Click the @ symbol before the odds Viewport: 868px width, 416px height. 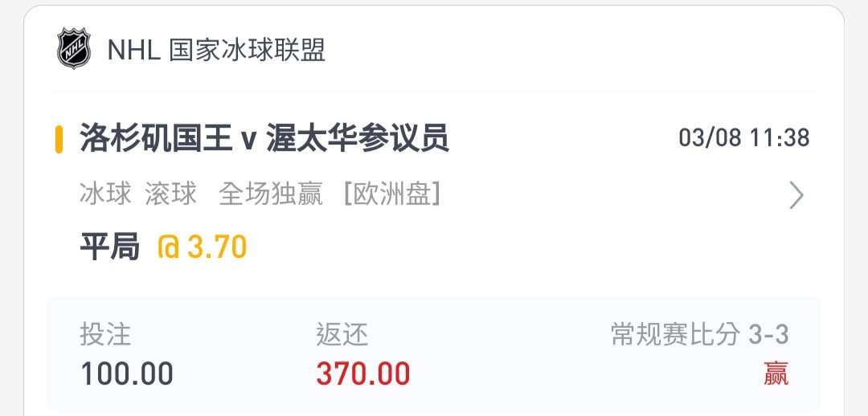(x=169, y=247)
